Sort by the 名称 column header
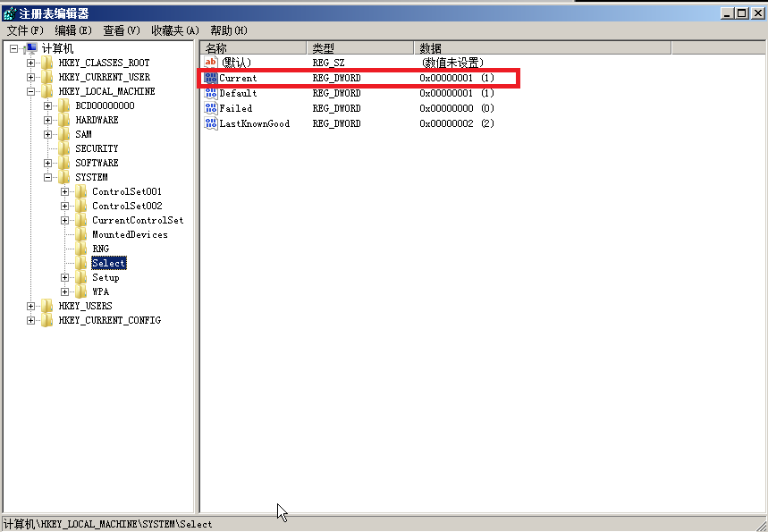 pyautogui.click(x=253, y=47)
